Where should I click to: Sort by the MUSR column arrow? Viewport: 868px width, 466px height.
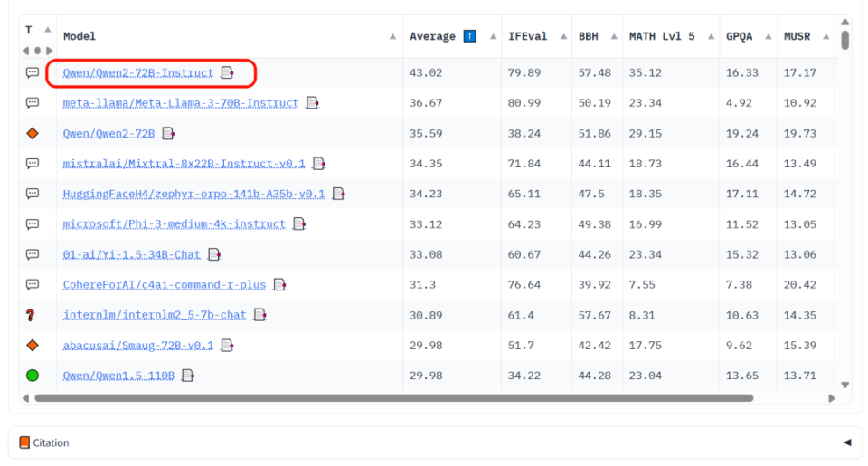pos(826,36)
